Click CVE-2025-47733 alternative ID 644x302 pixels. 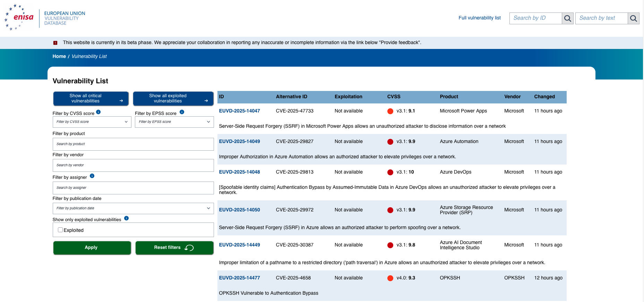[295, 111]
